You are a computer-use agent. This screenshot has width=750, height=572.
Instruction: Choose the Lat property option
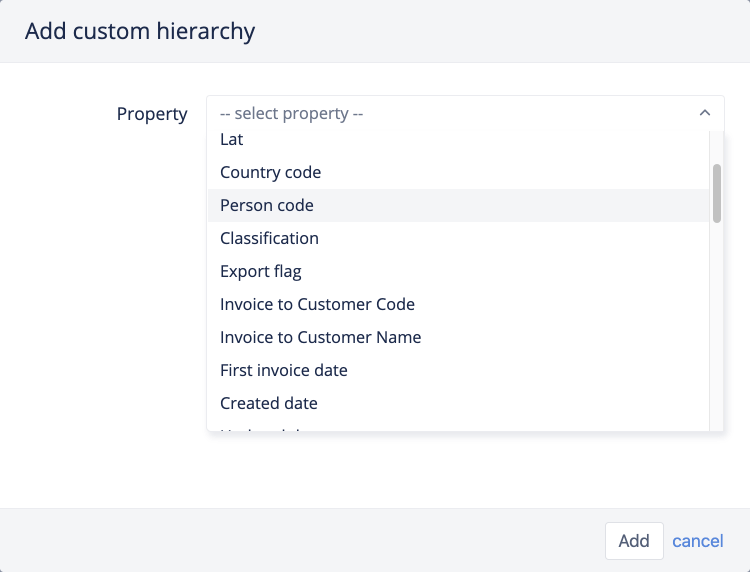point(232,140)
